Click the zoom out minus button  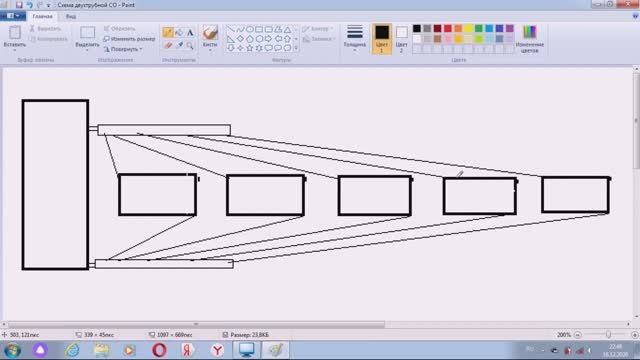(x=578, y=335)
